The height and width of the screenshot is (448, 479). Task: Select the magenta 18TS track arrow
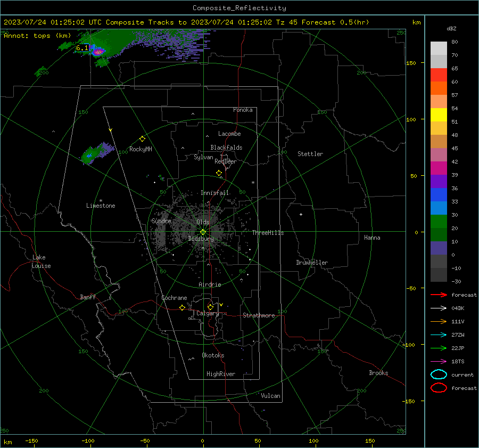439,362
